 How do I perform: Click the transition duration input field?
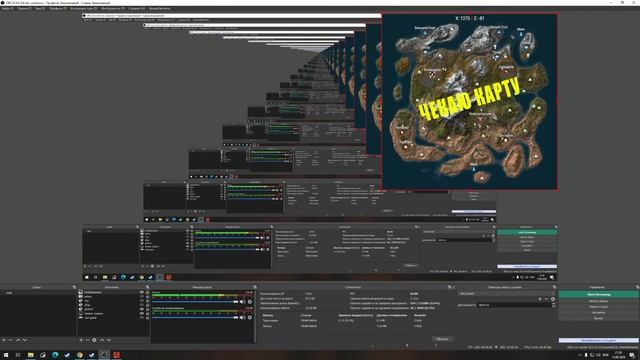(514, 305)
